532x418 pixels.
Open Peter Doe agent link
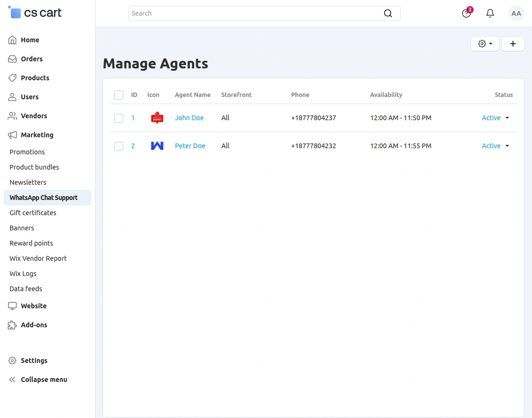tap(190, 146)
